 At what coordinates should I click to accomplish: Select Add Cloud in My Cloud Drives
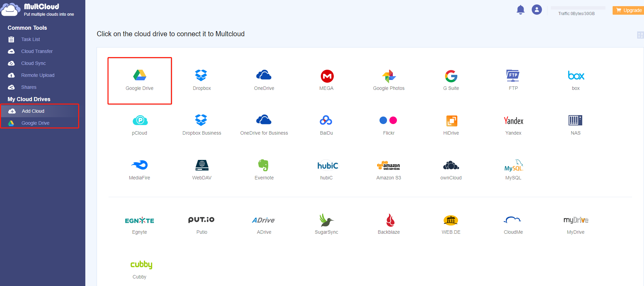point(33,111)
